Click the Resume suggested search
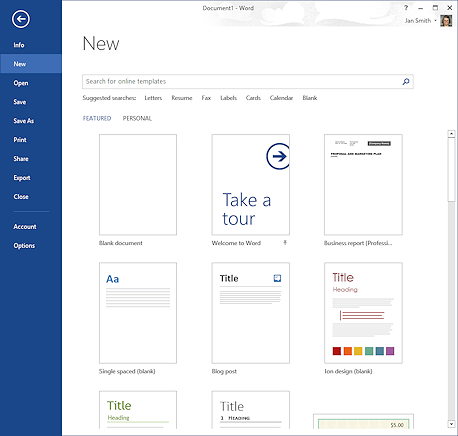Screen dimensions: 458x436 coord(182,98)
